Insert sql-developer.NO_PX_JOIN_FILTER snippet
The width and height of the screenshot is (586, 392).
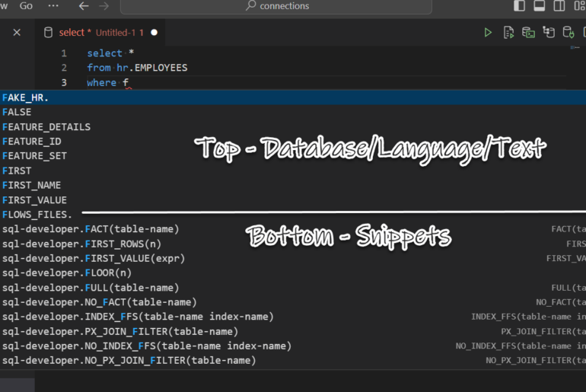point(293,361)
